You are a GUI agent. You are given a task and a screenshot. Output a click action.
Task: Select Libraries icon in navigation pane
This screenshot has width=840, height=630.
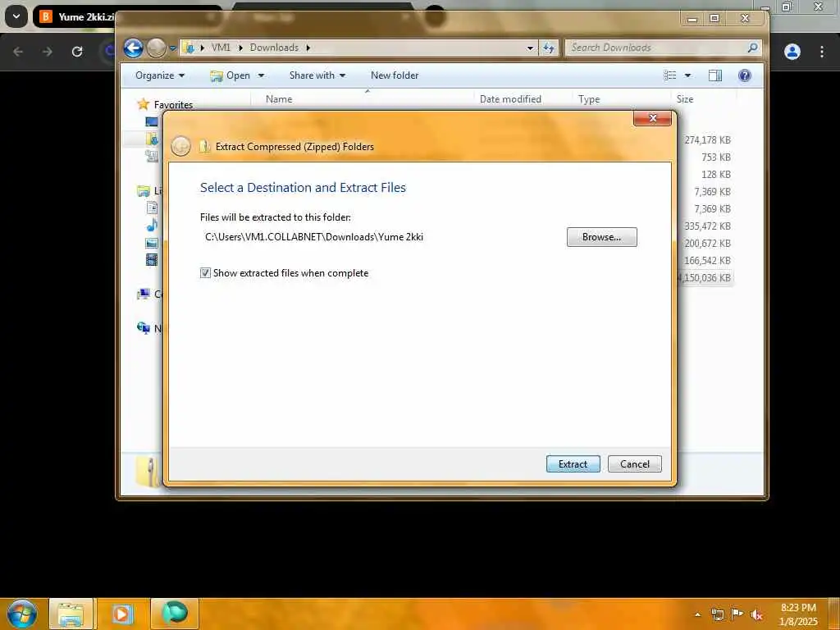tap(143, 190)
